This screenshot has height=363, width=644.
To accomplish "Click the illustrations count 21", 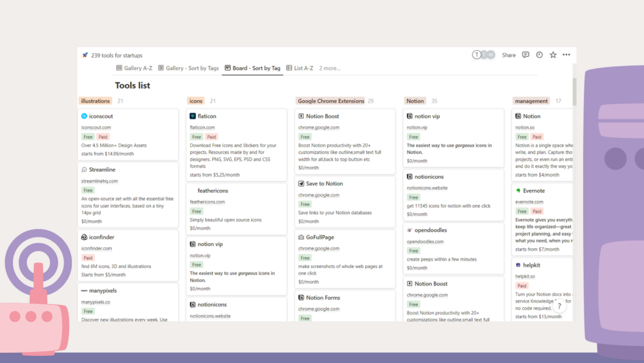I will (x=120, y=101).
